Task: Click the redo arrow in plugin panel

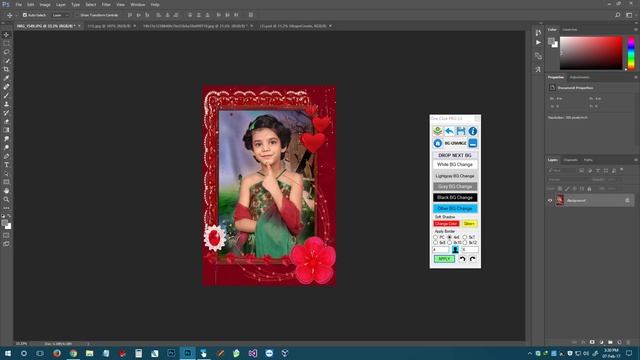Action: coord(473,259)
